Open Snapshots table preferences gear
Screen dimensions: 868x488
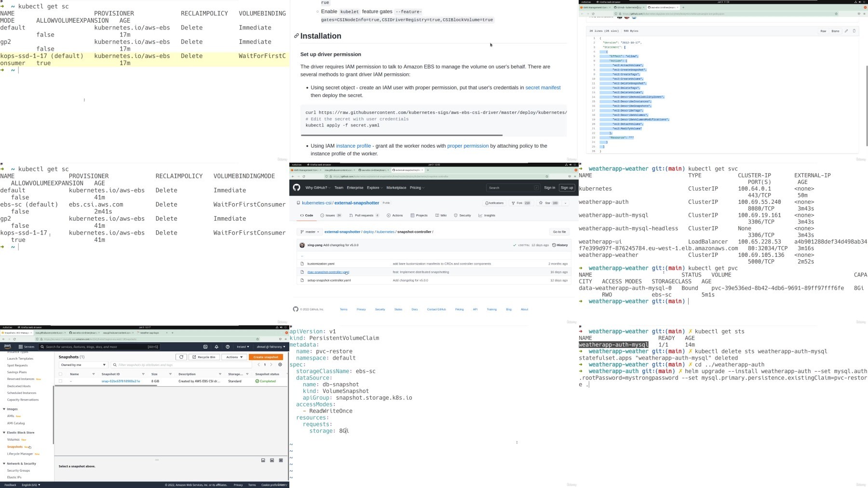280,364
